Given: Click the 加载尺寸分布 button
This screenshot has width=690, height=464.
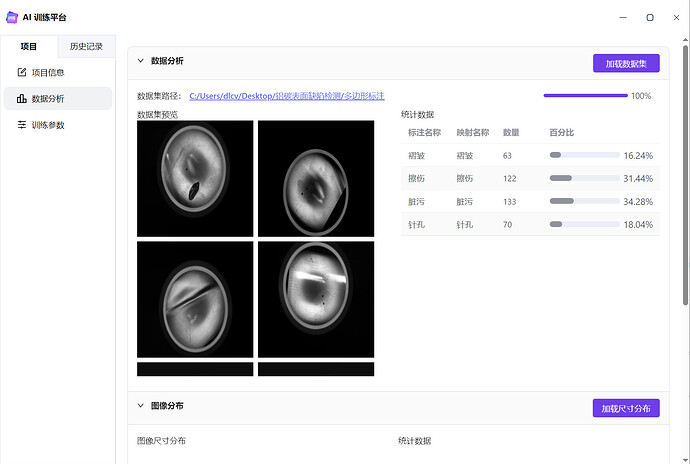Looking at the screenshot, I should click(626, 408).
